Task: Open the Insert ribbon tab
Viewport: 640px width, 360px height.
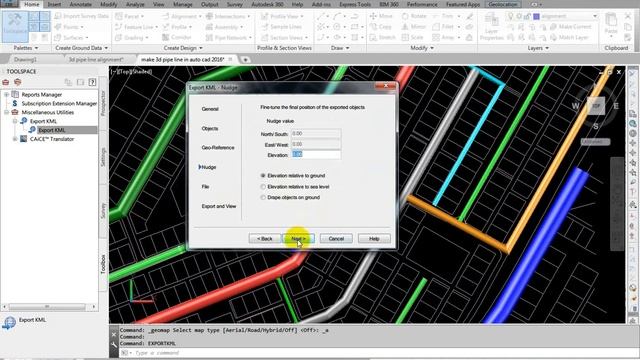Action: tap(54, 4)
